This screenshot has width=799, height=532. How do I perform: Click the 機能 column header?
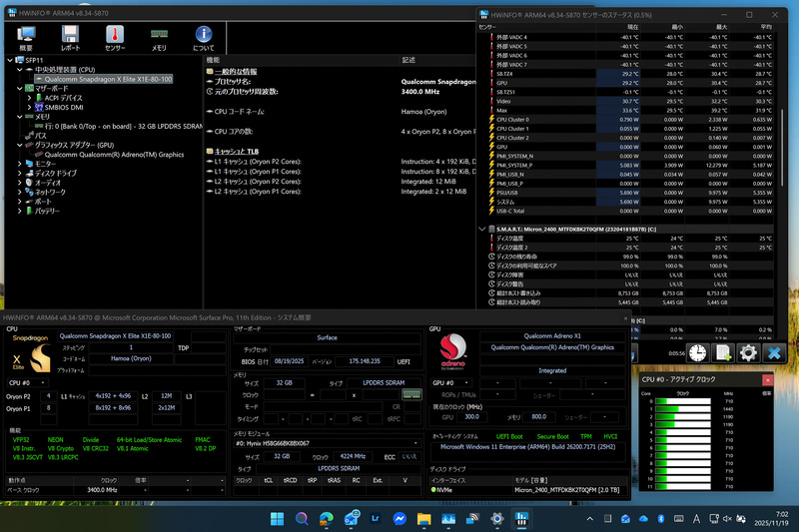pos(302,60)
